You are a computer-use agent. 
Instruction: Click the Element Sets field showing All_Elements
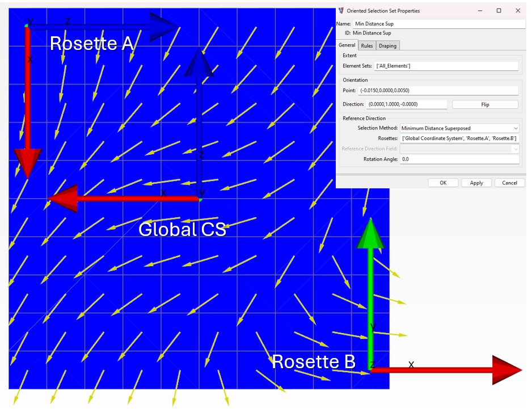tap(446, 65)
